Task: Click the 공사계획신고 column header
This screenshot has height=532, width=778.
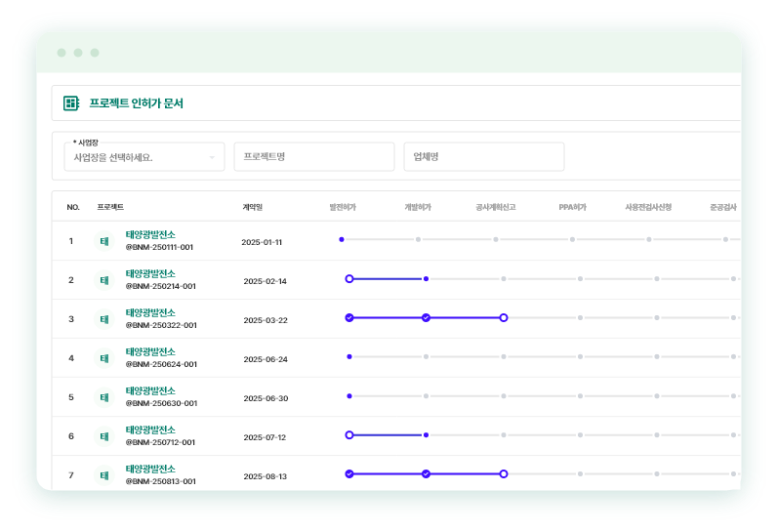Action: pos(495,207)
